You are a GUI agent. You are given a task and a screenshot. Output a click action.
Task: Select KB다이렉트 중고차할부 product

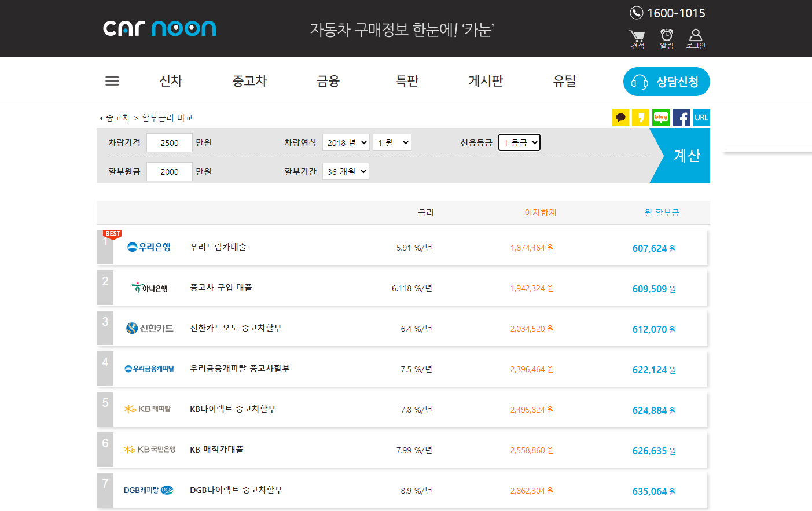(233, 409)
